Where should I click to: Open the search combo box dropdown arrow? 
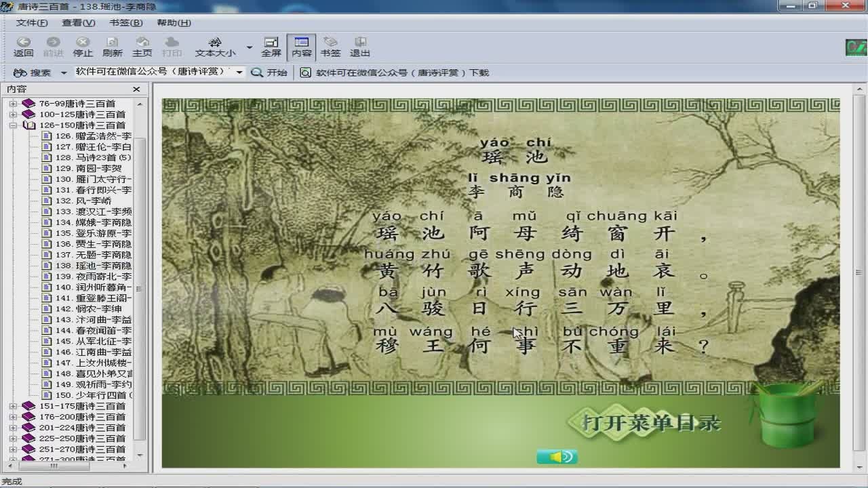pos(239,72)
